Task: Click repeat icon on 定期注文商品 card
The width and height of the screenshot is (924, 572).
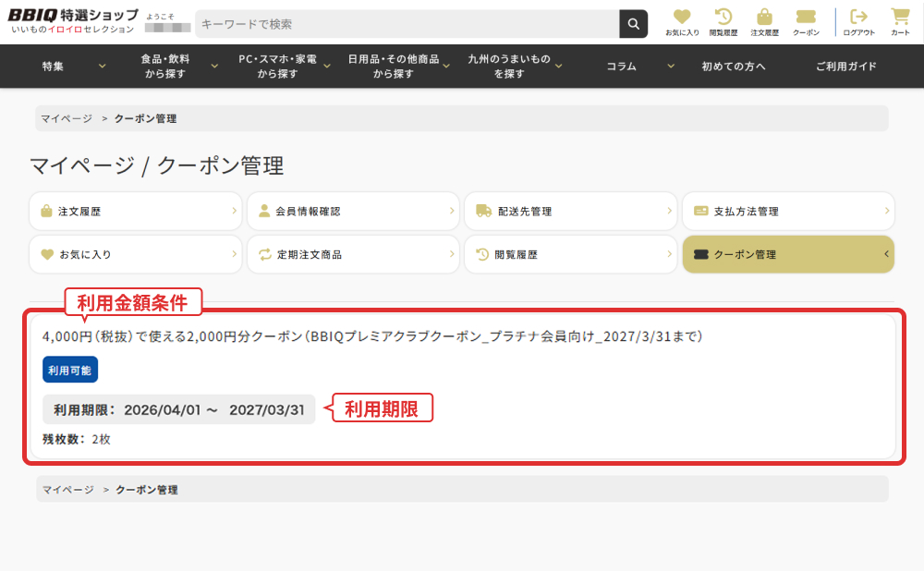Action: (x=265, y=254)
